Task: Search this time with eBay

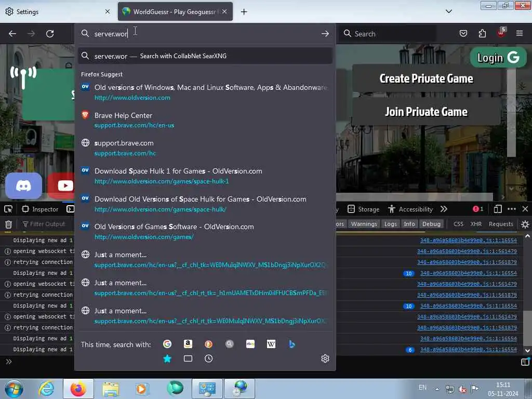Action: [250, 344]
